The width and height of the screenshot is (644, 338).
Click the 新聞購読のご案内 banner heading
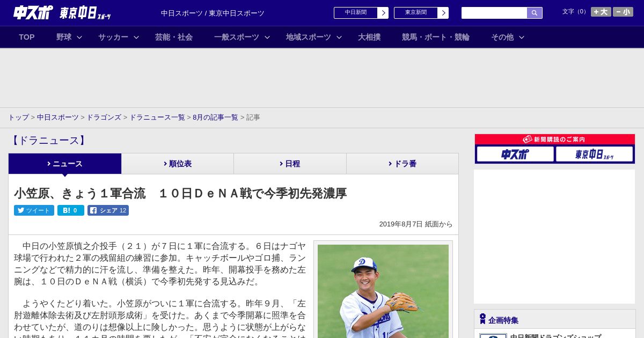click(554, 139)
